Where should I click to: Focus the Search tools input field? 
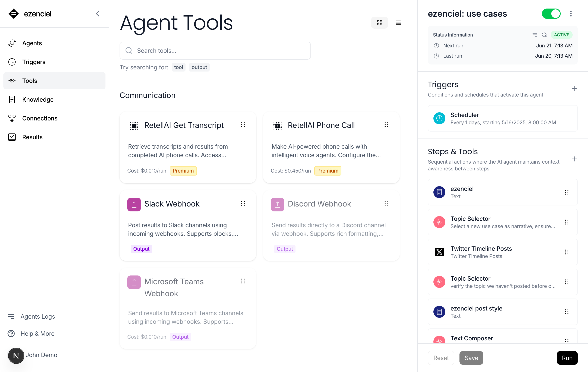pos(215,51)
